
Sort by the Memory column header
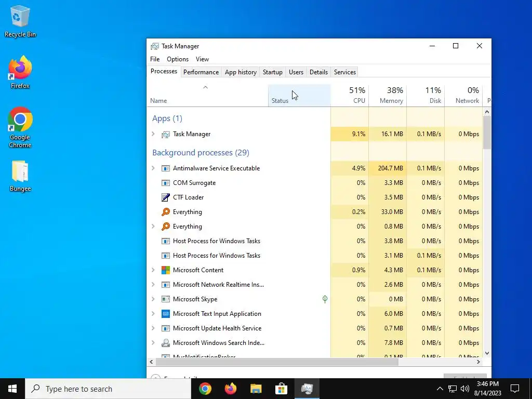point(388,96)
